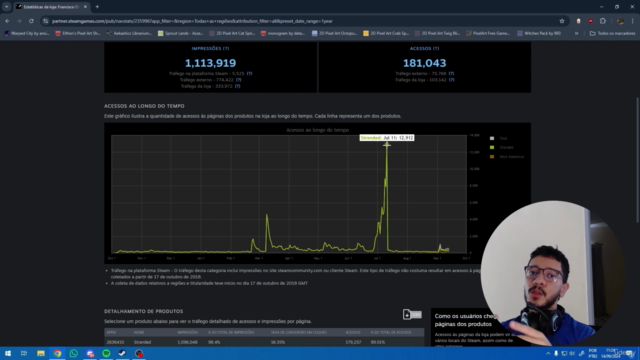
Task: Open the 2D Pixel Art Octopus bookmark
Action: tap(334, 33)
